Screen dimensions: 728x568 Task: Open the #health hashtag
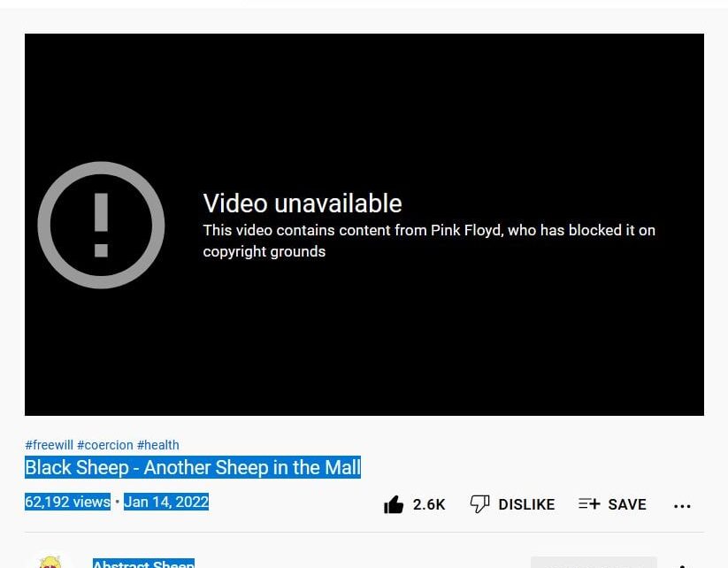(157, 445)
